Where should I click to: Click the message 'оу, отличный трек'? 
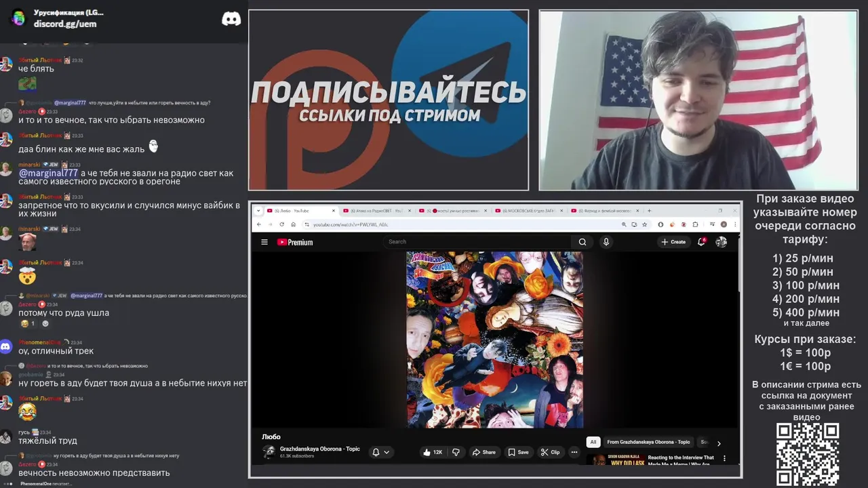click(56, 351)
